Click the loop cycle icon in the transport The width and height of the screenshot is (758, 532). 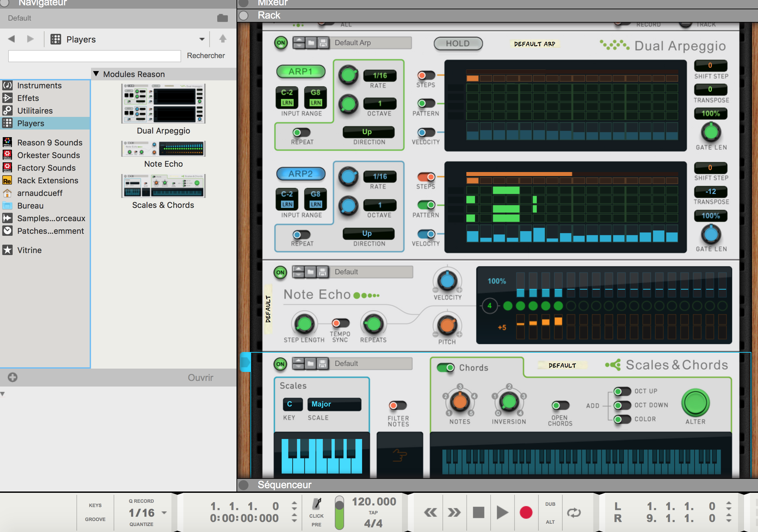click(574, 512)
